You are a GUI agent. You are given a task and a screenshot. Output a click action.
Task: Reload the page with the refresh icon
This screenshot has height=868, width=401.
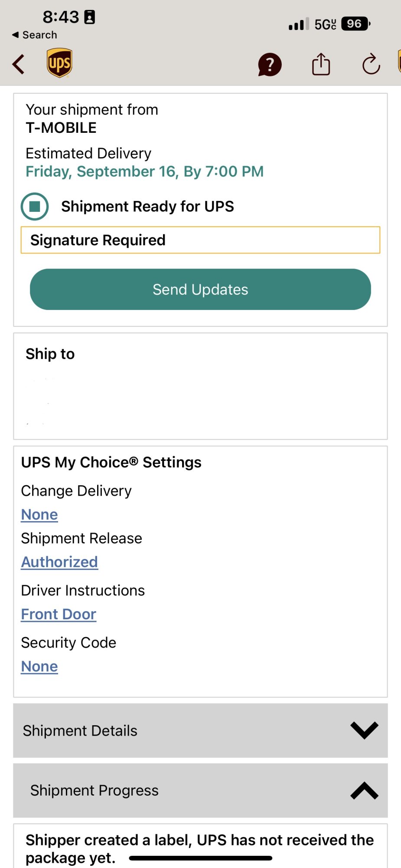point(371,65)
